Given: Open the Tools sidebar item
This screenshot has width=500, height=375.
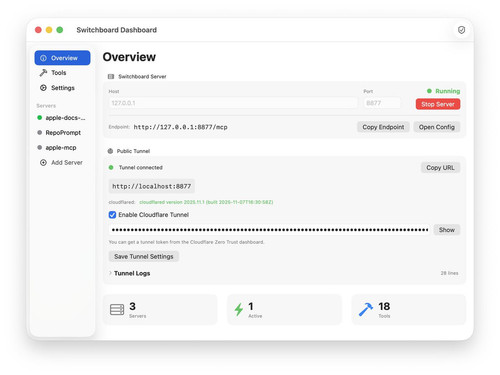Looking at the screenshot, I should coord(62,73).
